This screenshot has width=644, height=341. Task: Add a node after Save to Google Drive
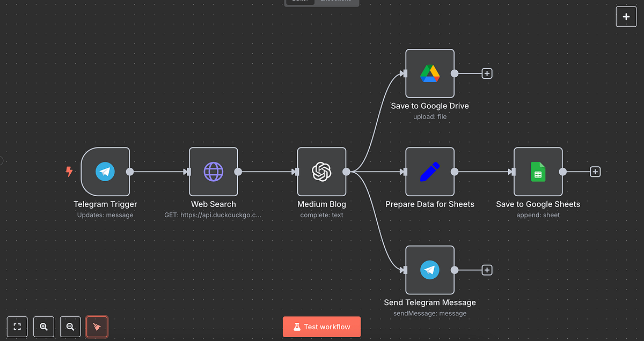(487, 73)
